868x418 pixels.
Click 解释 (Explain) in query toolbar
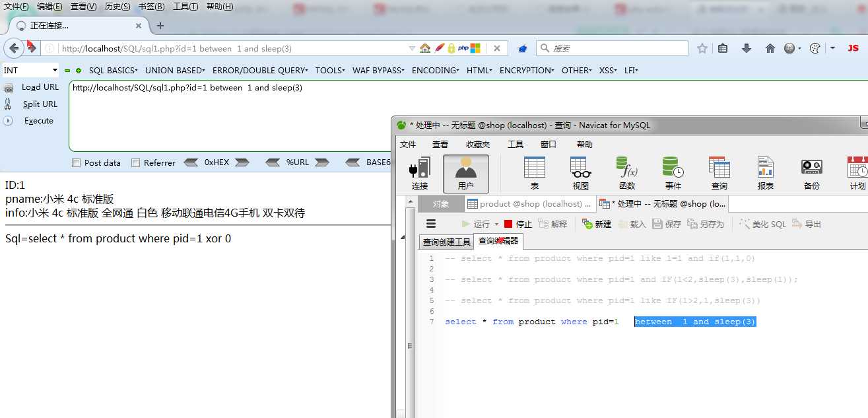[x=552, y=224]
